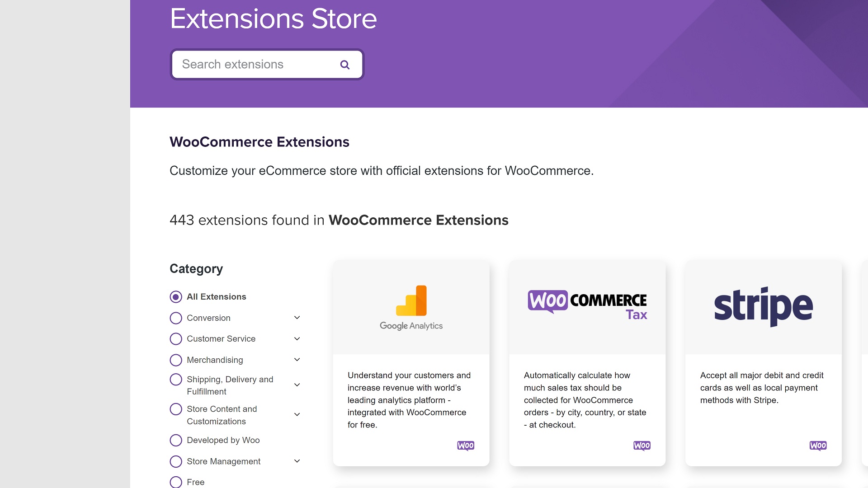Select the Free category radio button
This screenshot has width=868, height=488.
click(176, 481)
